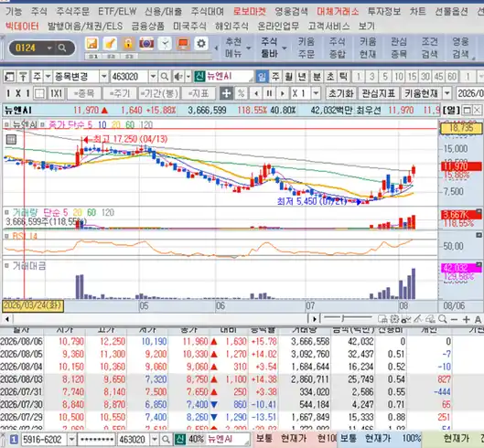484x448 pixels.
Task: Select the second (초) chart period
Action: click(x=330, y=77)
